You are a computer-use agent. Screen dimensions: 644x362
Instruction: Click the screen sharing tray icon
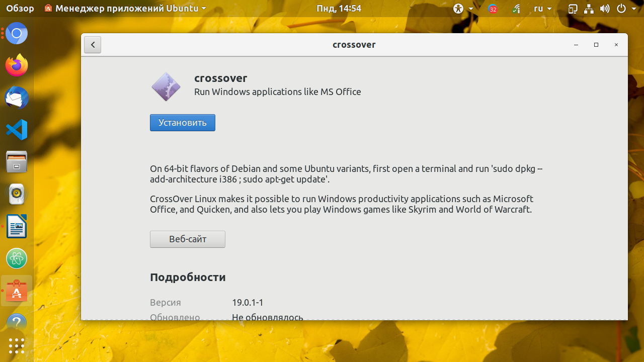click(x=573, y=9)
